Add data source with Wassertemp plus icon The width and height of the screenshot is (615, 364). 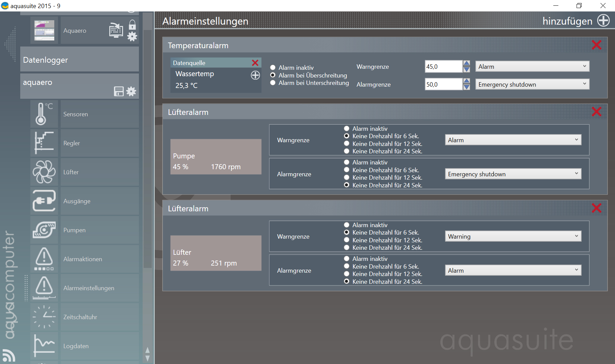tap(255, 75)
